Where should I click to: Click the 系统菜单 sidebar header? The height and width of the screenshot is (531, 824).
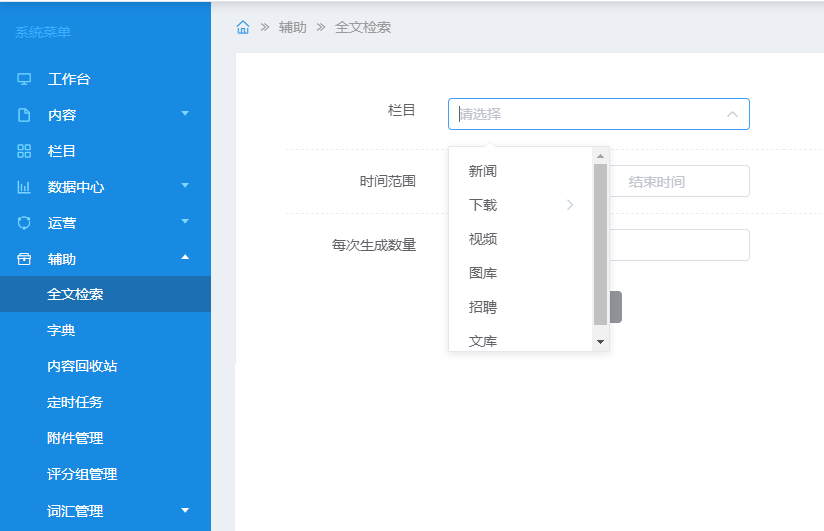43,33
